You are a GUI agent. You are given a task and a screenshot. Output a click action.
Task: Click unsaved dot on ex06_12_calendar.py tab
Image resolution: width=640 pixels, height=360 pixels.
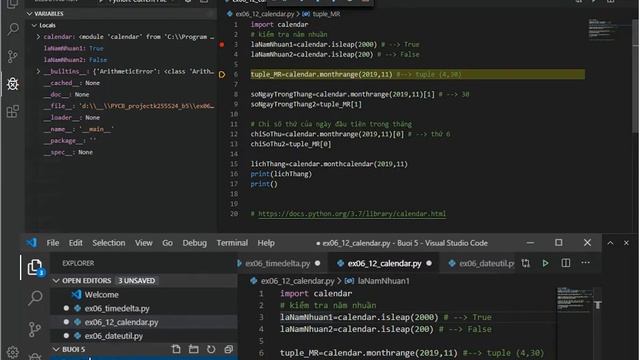coord(429,263)
